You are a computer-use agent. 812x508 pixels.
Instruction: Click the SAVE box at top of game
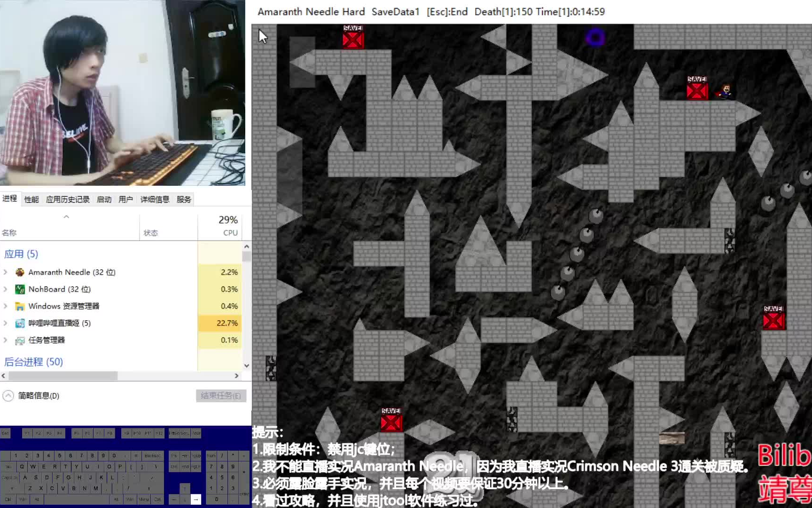pyautogui.click(x=353, y=37)
